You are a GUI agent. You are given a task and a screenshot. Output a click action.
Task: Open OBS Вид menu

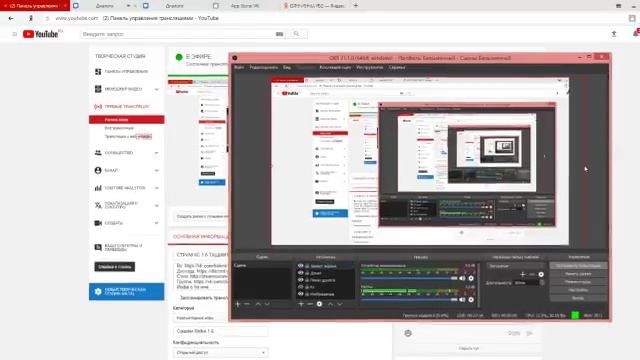coord(287,67)
